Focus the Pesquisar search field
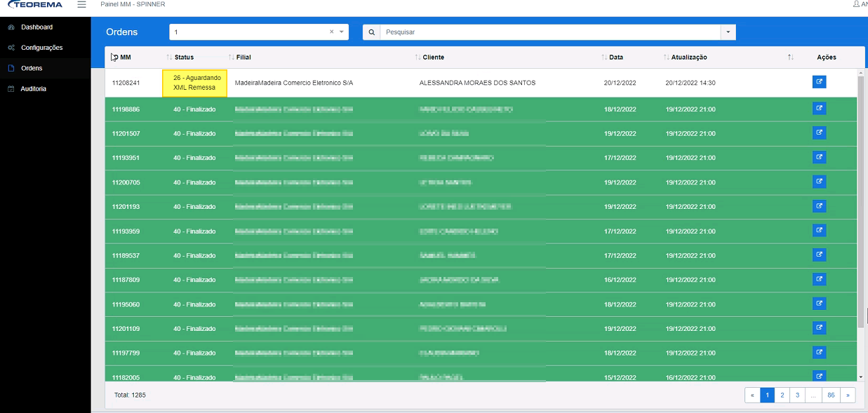Viewport: 868px width, 413px height. [550, 32]
